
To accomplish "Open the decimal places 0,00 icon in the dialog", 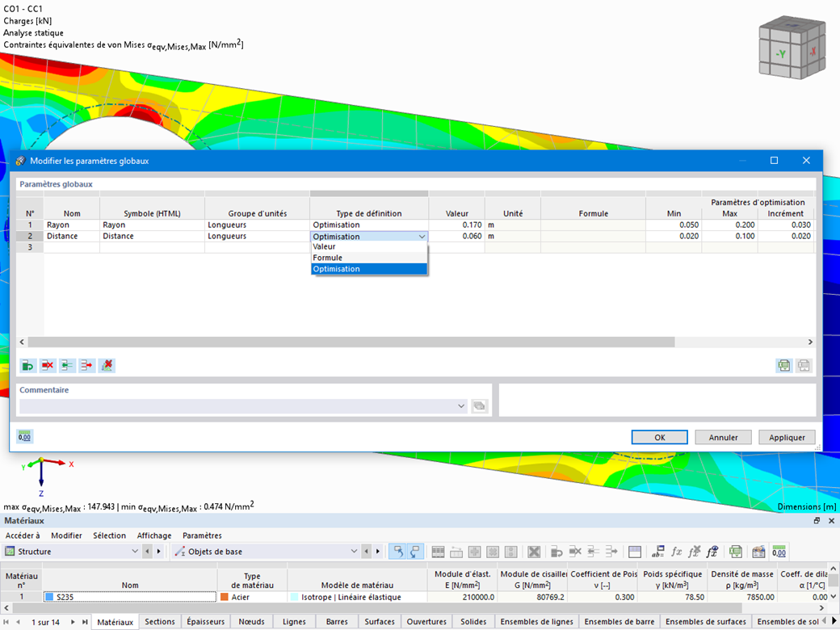I will click(25, 437).
